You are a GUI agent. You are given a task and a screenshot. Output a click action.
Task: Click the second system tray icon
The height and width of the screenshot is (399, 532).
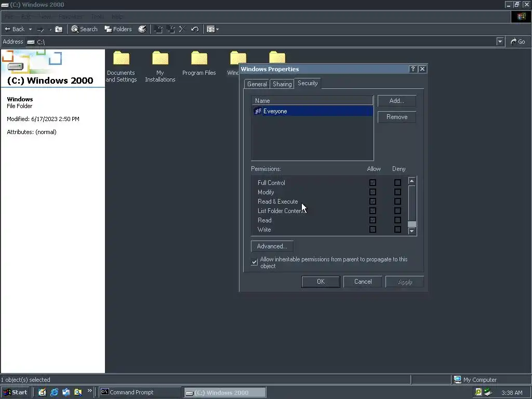coord(488,392)
